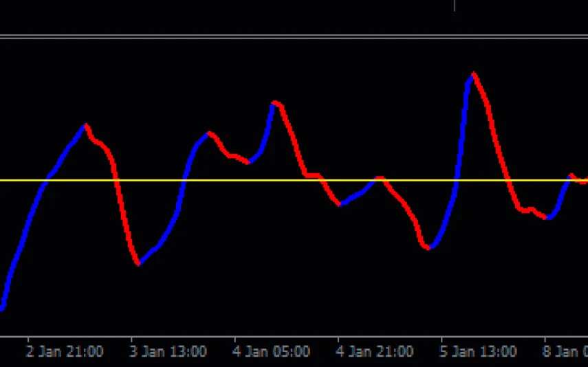Click the "3 Jan 13:00" time axis label
The width and height of the screenshot is (588, 367).
click(168, 352)
